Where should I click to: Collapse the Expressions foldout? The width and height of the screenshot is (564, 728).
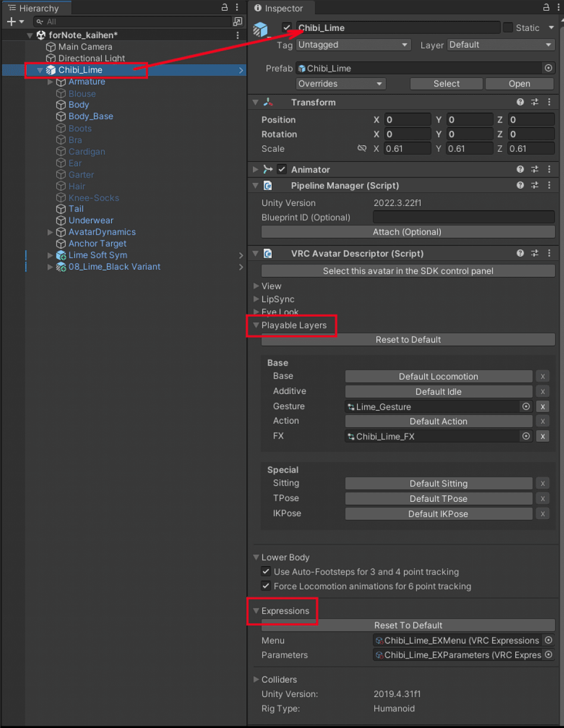coord(256,611)
